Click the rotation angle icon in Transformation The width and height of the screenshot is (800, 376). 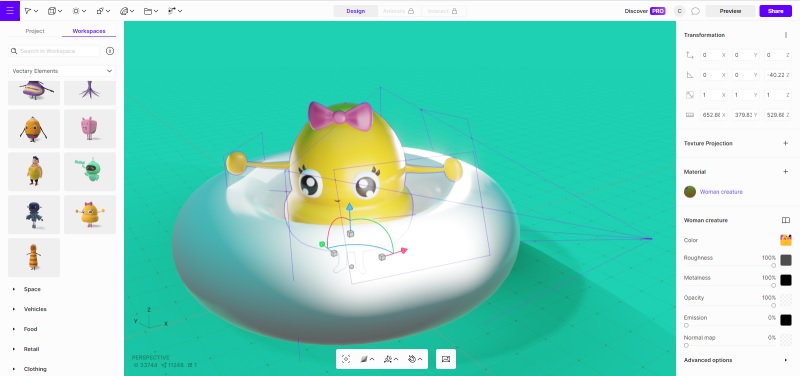coord(690,75)
